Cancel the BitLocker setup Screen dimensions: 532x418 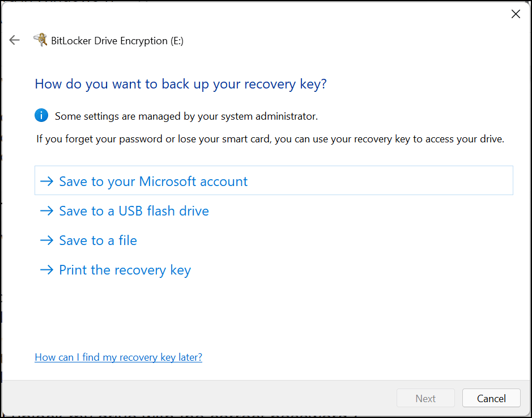tap(491, 398)
